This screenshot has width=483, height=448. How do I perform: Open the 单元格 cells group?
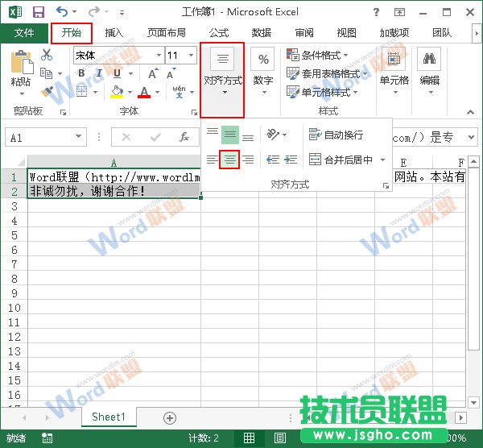coord(394,72)
